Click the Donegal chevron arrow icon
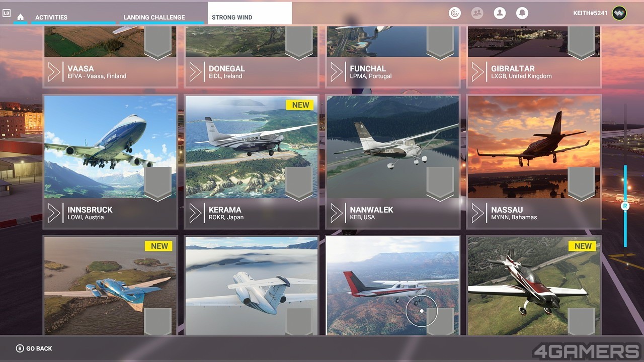Viewport: 644px width, 362px height. point(195,72)
